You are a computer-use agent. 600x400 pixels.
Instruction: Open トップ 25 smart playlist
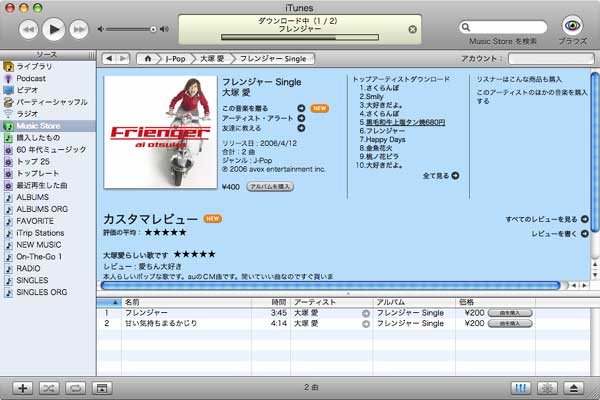tap(48, 161)
